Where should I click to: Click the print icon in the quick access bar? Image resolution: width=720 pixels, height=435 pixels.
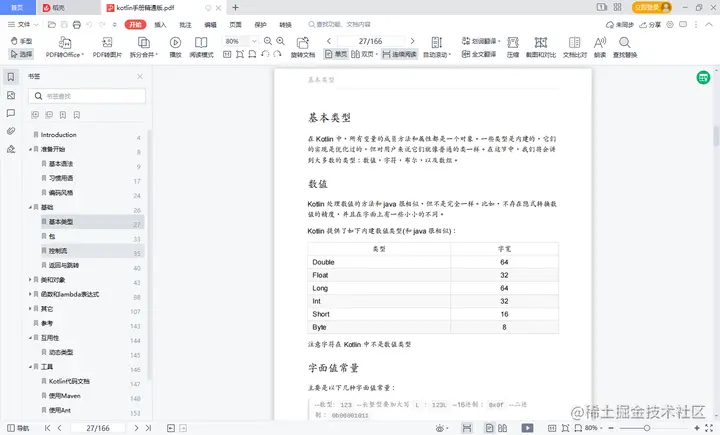(x=77, y=24)
